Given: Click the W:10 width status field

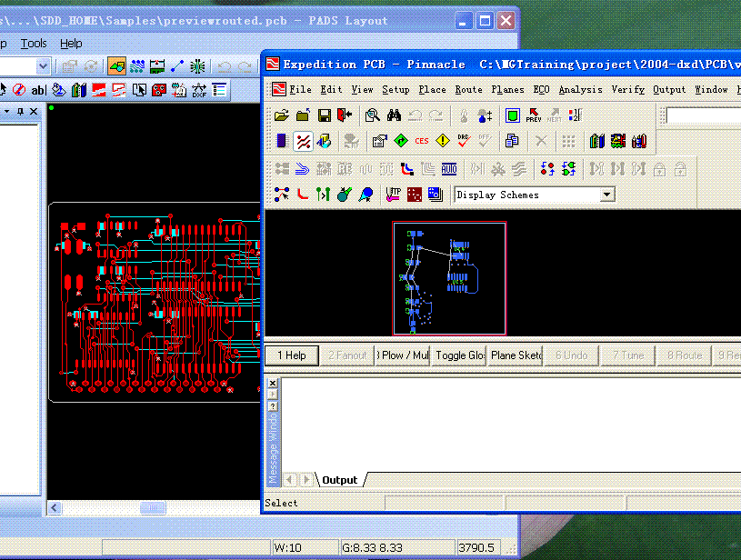Looking at the screenshot, I should [305, 547].
